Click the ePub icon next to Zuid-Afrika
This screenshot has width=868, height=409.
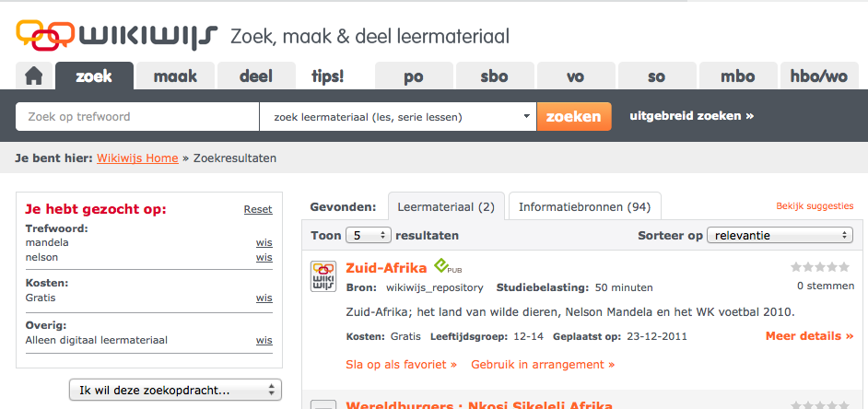point(448,267)
